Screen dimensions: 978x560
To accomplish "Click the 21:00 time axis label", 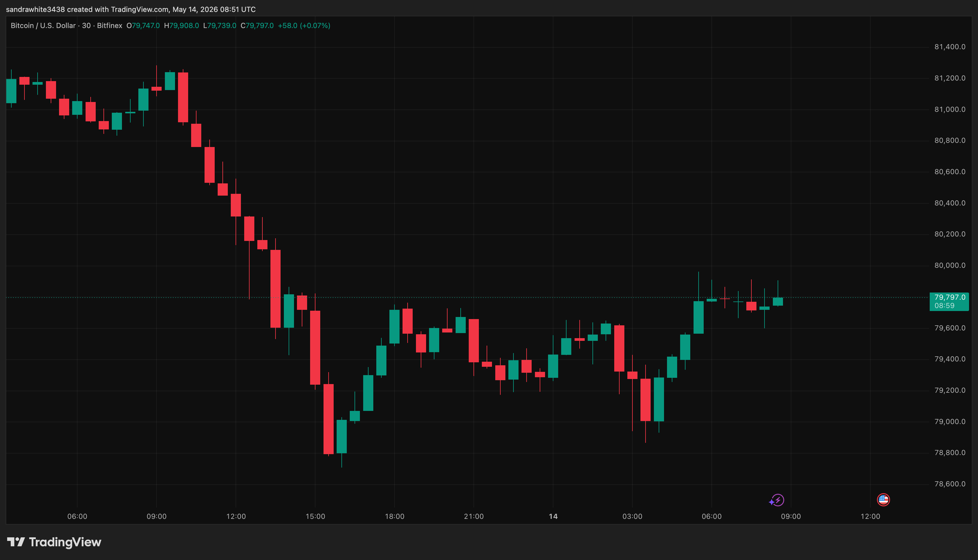I will (474, 516).
